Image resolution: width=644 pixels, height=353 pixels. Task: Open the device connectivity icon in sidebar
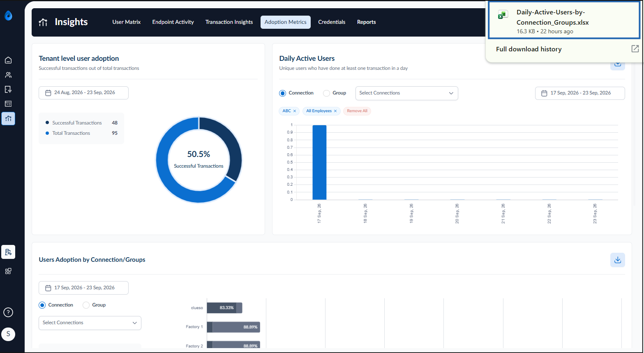[8, 89]
